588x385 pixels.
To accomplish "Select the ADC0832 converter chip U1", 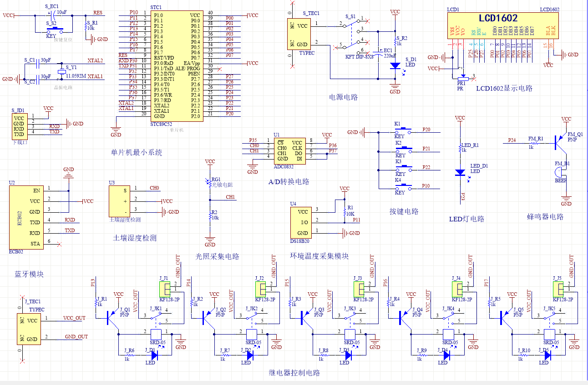I will click(290, 150).
